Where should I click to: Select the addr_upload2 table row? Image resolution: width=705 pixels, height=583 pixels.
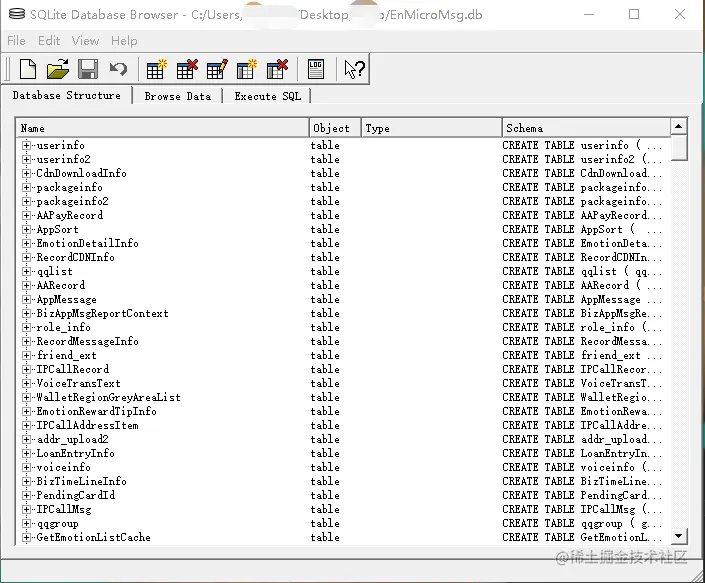[x=343, y=439]
